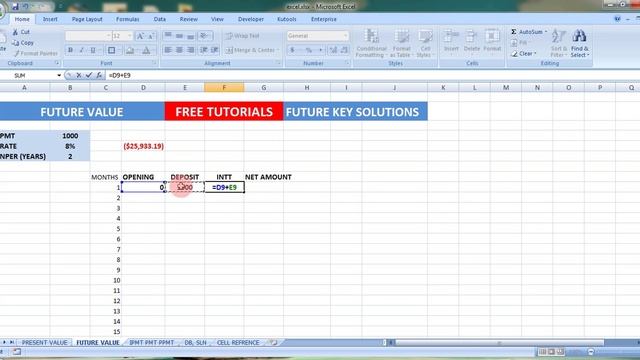This screenshot has width=640, height=360.
Task: Click the Fill Color bucket icon
Action: [x=130, y=50]
